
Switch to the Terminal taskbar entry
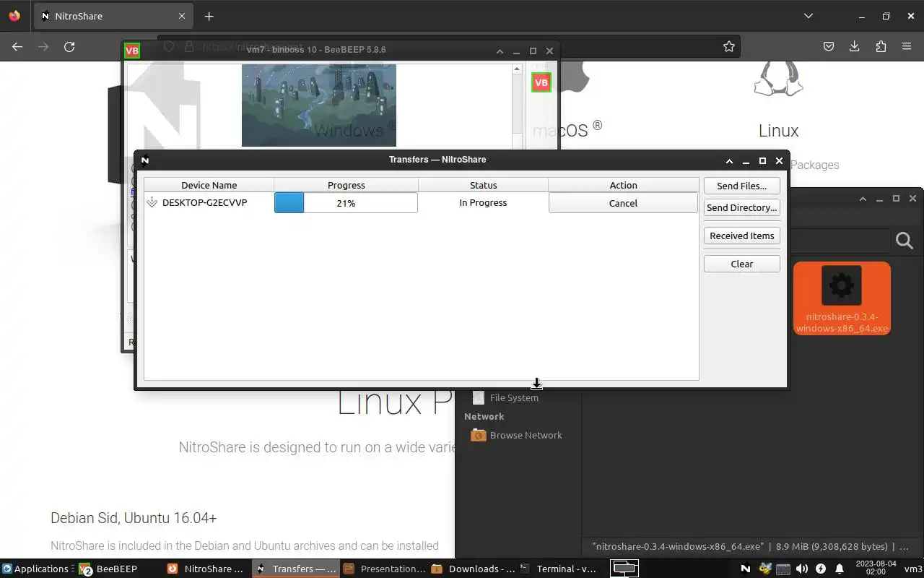click(559, 569)
